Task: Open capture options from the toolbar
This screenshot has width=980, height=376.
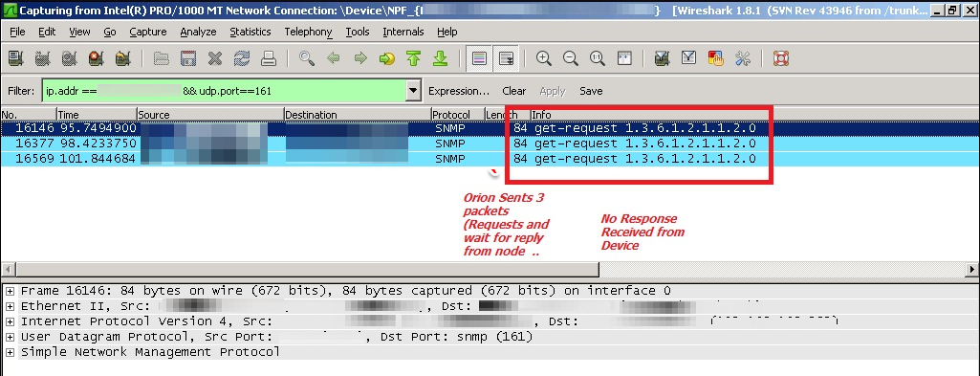Action: coord(42,58)
